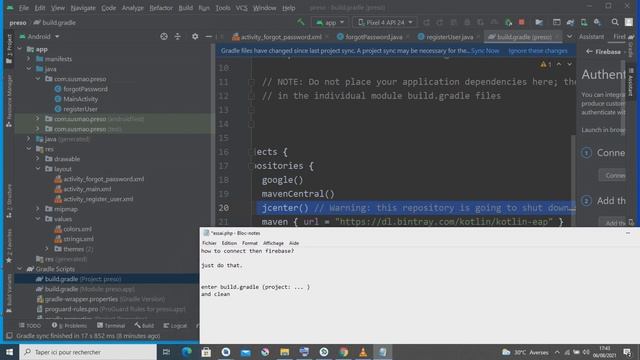Click the Task View taskbar icon
This screenshot has height=360, width=640.
coord(166,352)
